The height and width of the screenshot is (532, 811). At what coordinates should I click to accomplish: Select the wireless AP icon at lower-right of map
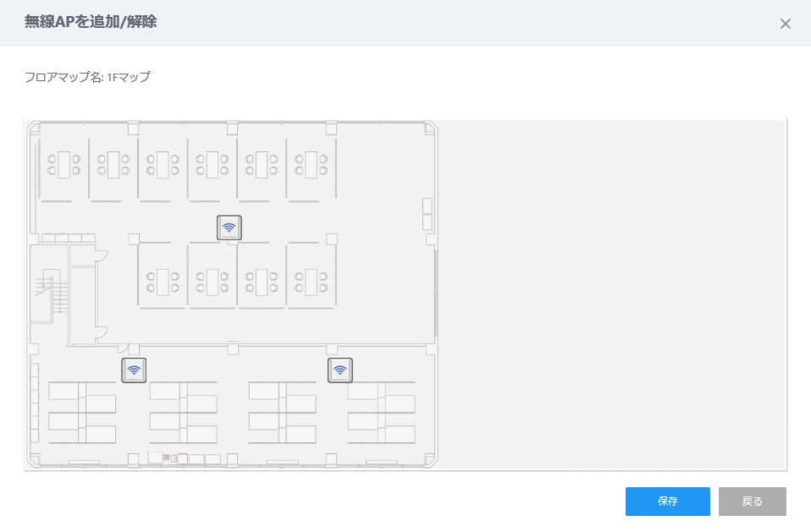tap(339, 370)
